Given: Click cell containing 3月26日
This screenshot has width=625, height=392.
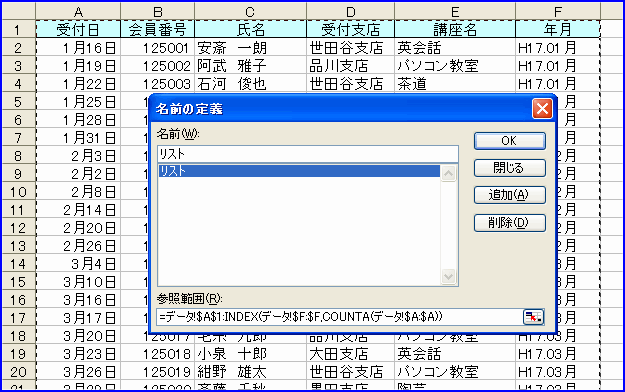Looking at the screenshot, I should coord(78,372).
